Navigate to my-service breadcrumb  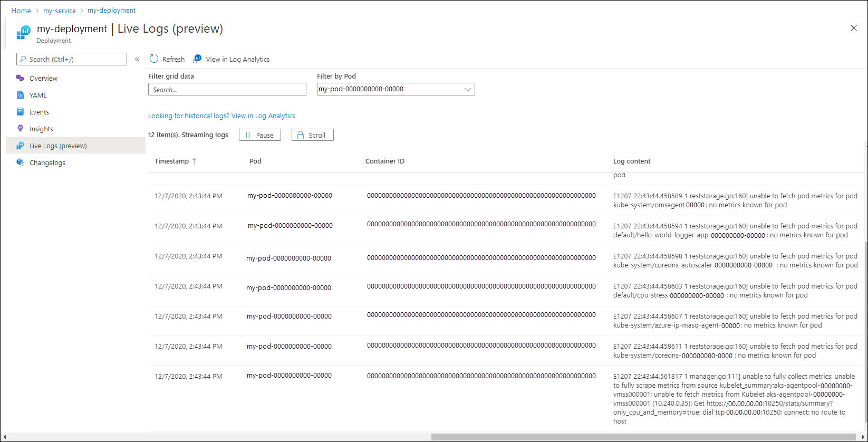pyautogui.click(x=60, y=11)
